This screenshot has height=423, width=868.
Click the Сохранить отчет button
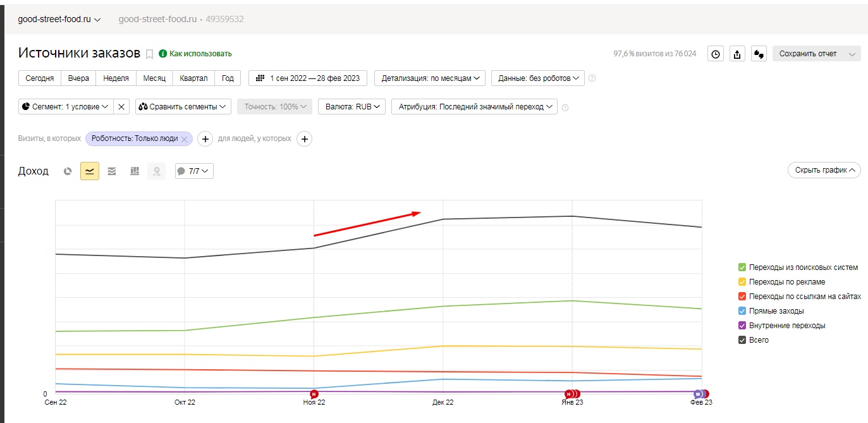tap(808, 54)
